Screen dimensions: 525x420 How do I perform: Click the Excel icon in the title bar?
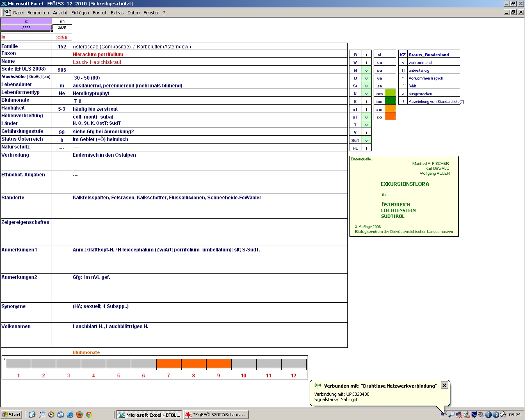pyautogui.click(x=4, y=4)
